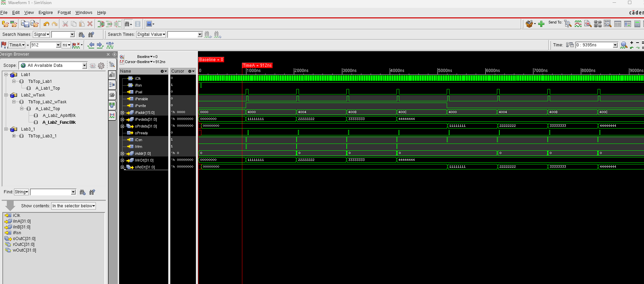The height and width of the screenshot is (284, 644).
Task: Open the measure markers sidebar tab
Action: [x=112, y=116]
